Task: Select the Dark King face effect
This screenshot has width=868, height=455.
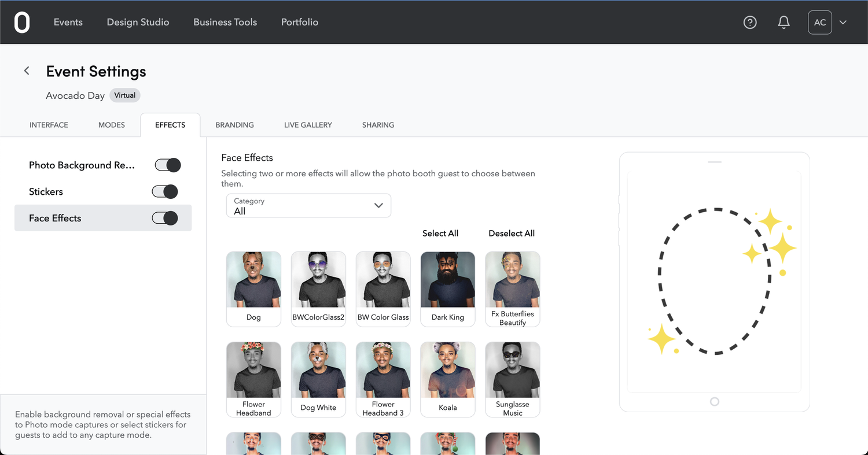Action: point(448,289)
